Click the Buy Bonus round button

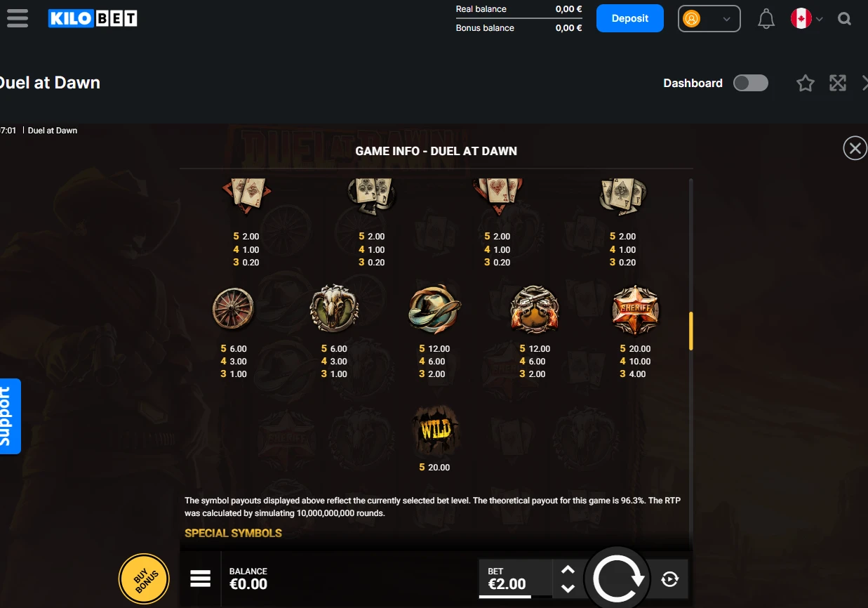coord(144,579)
